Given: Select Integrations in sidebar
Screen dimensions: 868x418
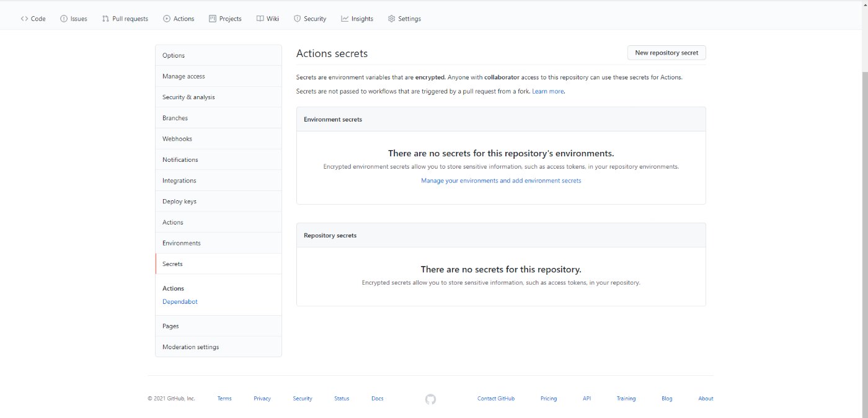Looking at the screenshot, I should click(218, 180).
